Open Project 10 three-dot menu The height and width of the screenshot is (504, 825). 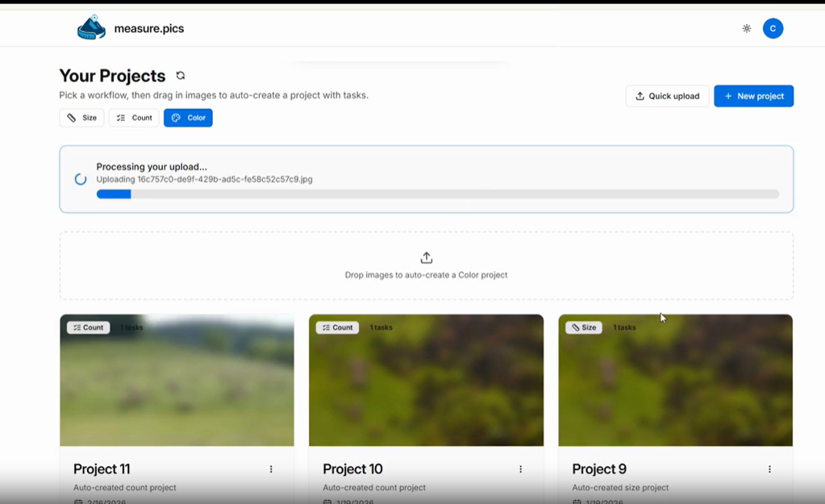point(520,469)
